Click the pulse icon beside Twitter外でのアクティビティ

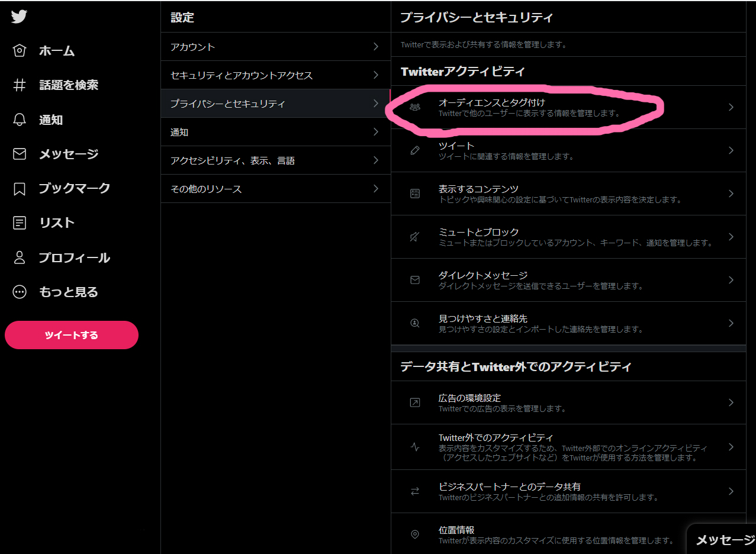415,447
